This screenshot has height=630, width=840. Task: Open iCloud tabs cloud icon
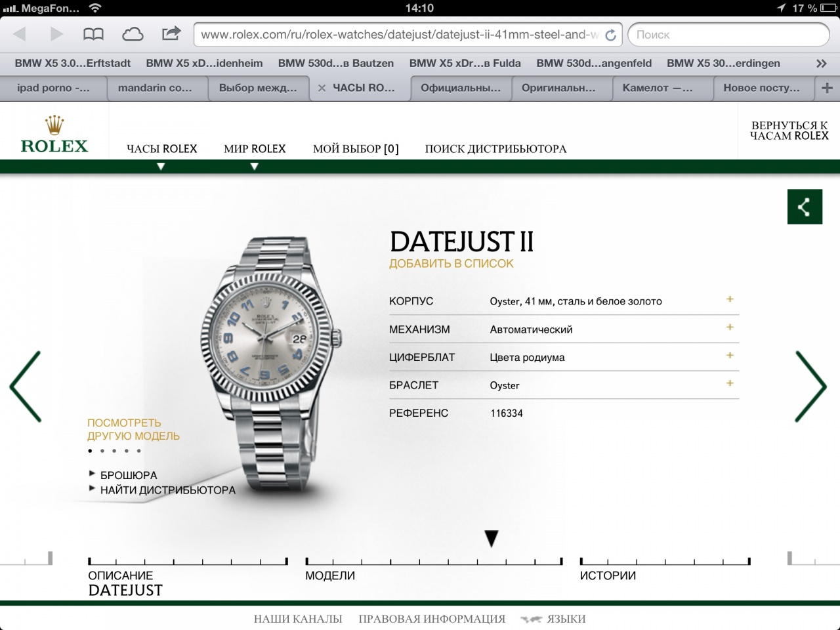point(133,34)
